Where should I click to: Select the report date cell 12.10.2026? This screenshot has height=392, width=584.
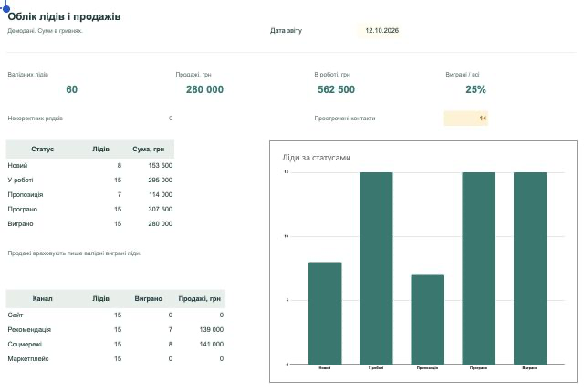[381, 31]
